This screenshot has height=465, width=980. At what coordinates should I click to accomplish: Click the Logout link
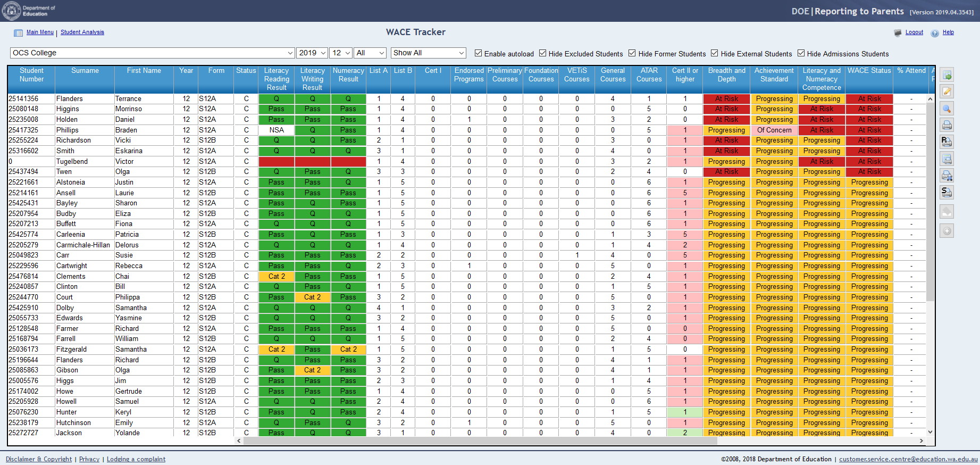click(914, 32)
